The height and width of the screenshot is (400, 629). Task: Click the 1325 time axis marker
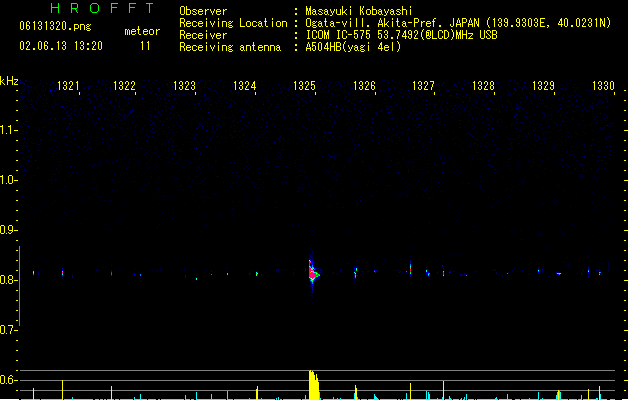[304, 85]
